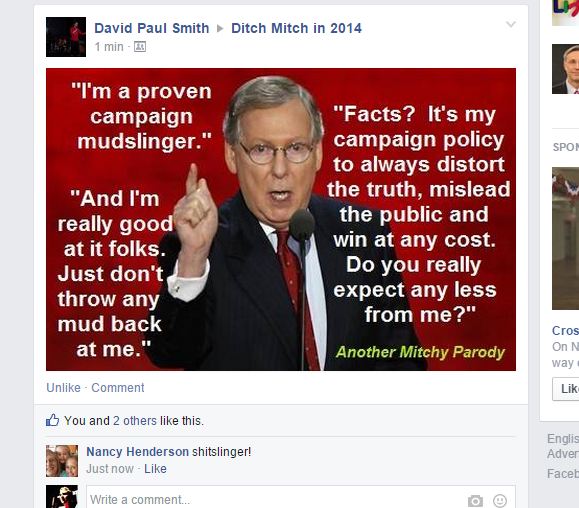This screenshot has height=508, width=579.
Task: Open Nancy Henderson's profile avatar
Action: [62, 461]
